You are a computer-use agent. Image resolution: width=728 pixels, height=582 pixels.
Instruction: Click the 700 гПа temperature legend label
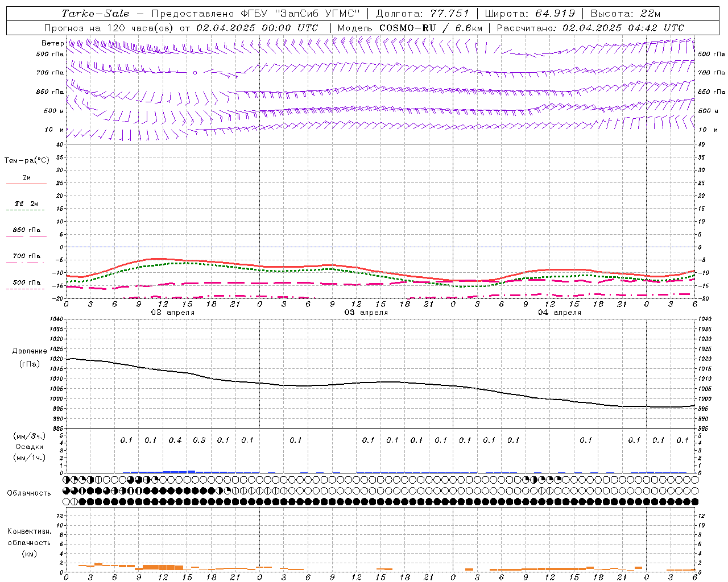coord(27,256)
